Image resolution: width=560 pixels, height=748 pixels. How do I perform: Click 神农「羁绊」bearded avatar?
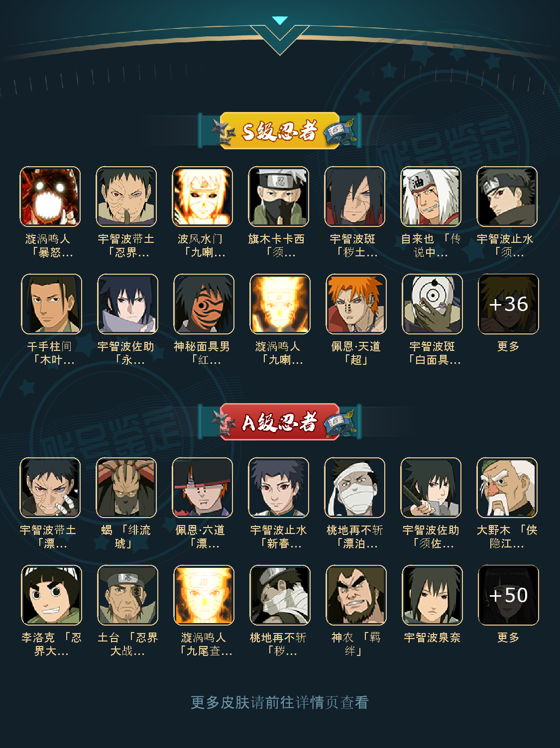[356, 595]
